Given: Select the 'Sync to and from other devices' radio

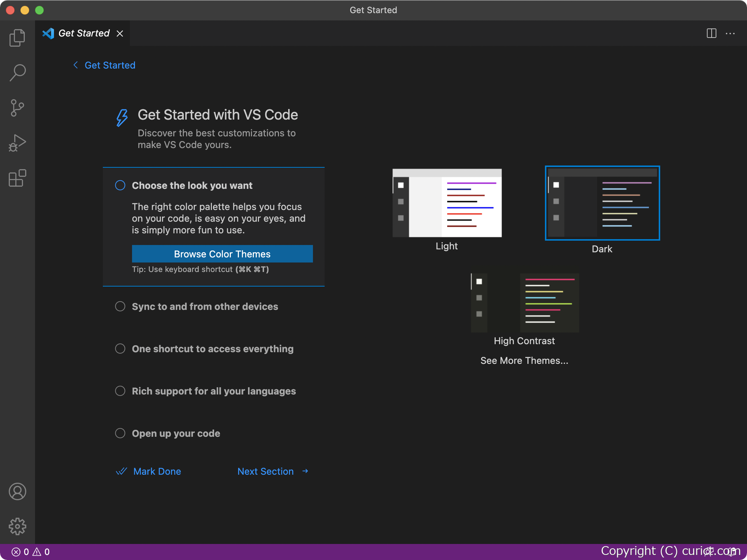Looking at the screenshot, I should pyautogui.click(x=120, y=306).
